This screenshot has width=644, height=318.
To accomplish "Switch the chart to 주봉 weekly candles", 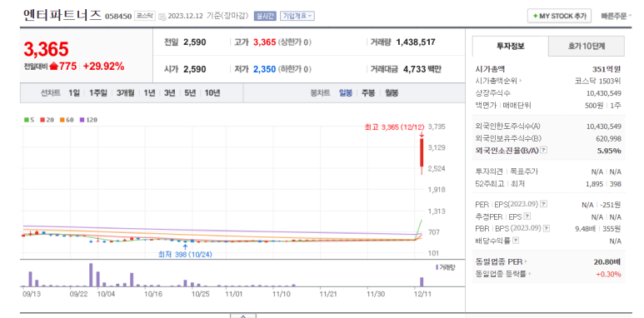I will coord(368,92).
